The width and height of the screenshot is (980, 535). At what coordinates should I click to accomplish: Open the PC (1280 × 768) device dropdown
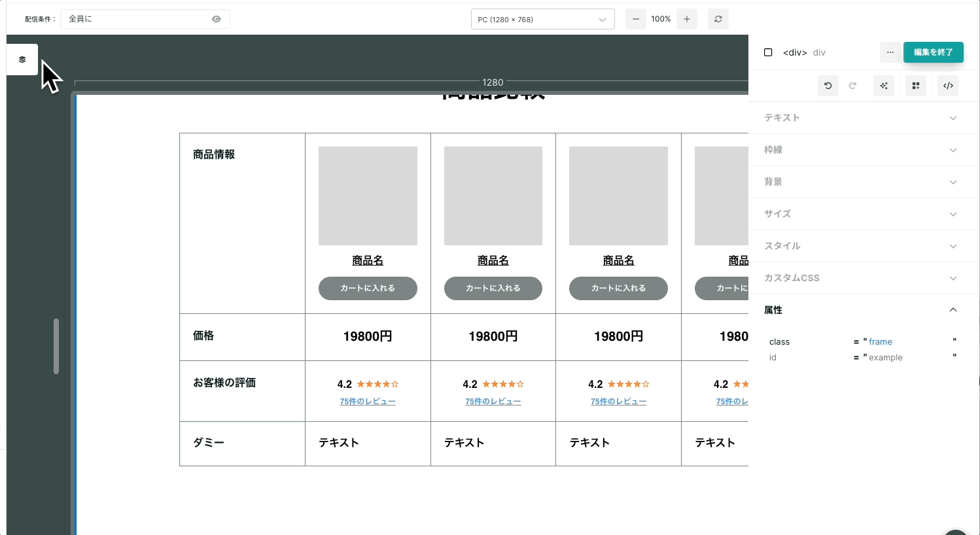pyautogui.click(x=542, y=19)
